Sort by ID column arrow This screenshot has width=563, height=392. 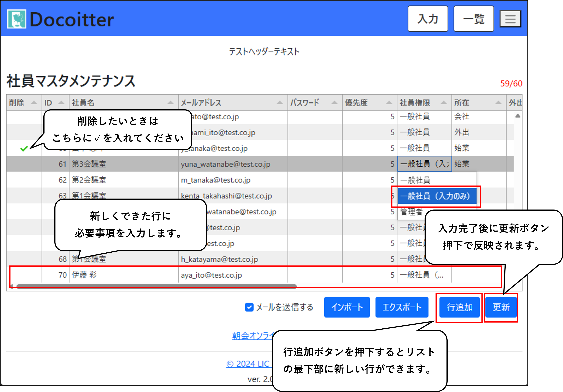(x=61, y=103)
